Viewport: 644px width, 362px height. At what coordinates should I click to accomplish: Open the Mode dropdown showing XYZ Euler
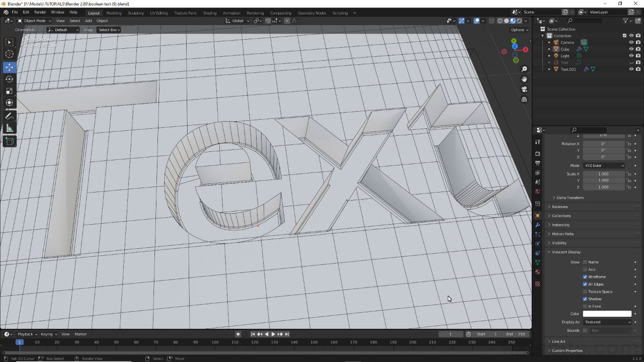[604, 165]
